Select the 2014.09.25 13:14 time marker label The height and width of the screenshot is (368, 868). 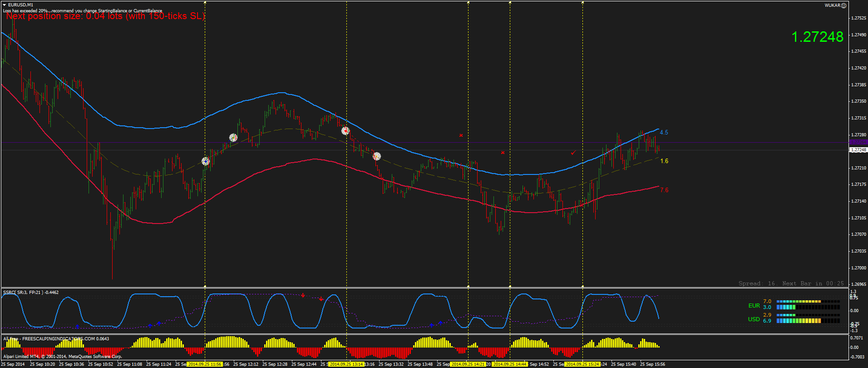(x=346, y=364)
